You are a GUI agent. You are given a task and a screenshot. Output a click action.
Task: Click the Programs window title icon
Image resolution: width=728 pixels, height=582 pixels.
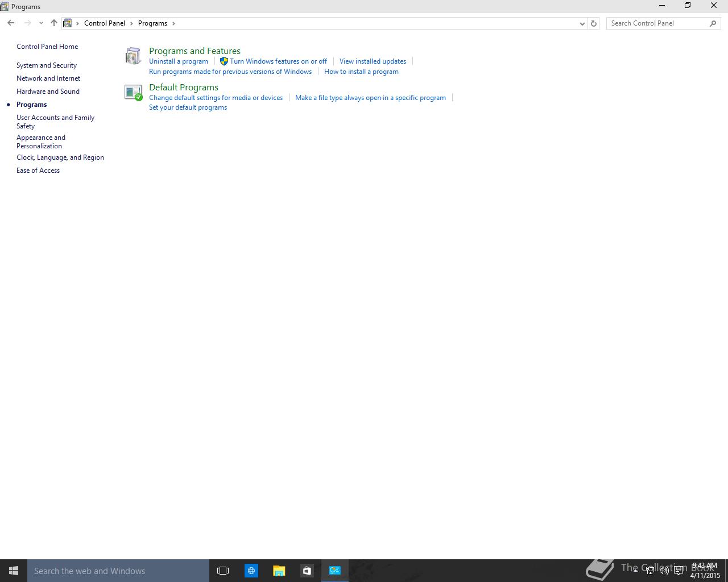pos(5,6)
